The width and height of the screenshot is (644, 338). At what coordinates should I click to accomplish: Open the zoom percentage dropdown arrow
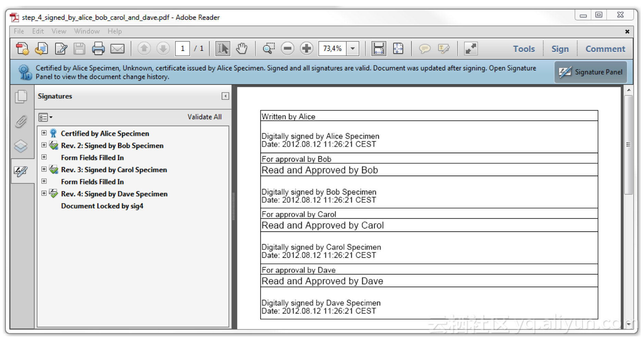(x=353, y=49)
